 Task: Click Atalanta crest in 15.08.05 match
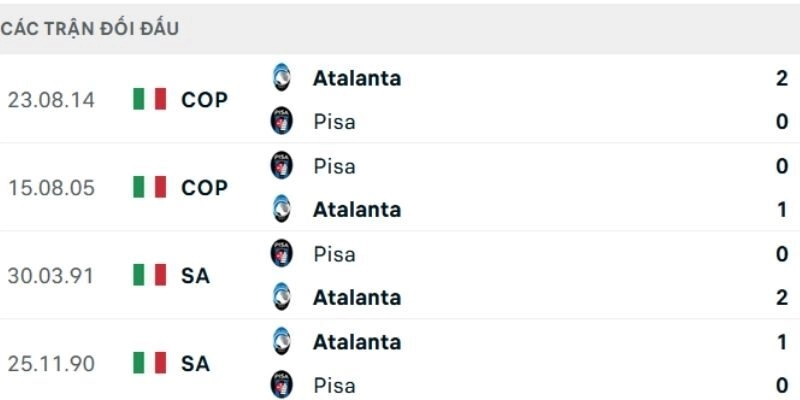(282, 209)
